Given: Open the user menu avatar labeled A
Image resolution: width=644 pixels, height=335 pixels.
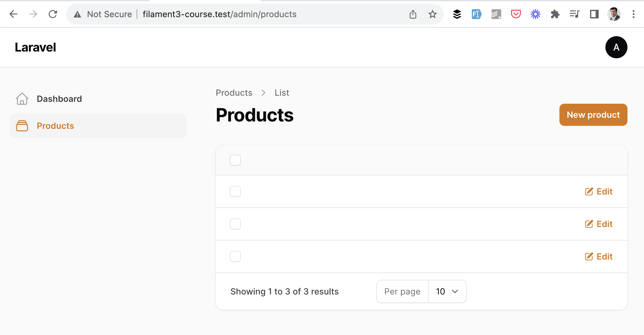Looking at the screenshot, I should [x=616, y=47].
